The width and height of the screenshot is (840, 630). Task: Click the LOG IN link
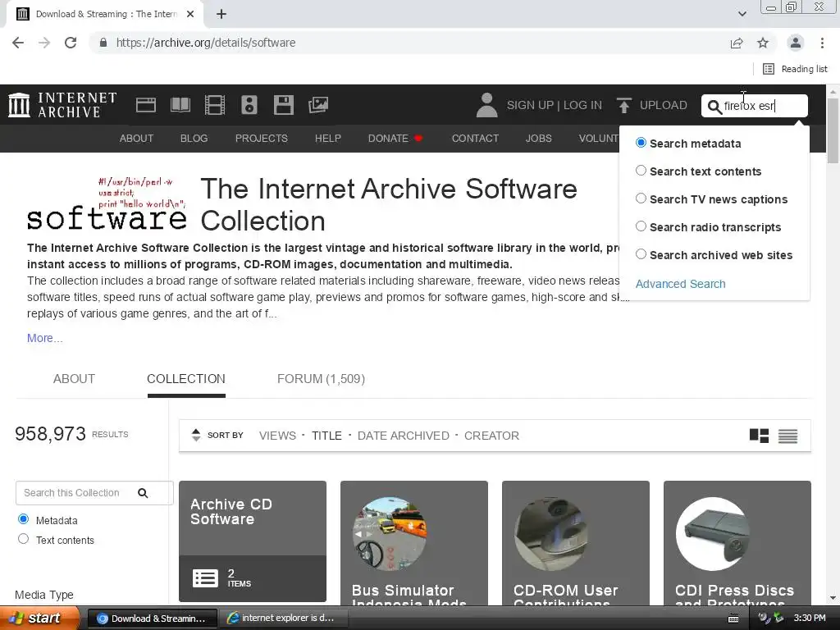click(582, 105)
